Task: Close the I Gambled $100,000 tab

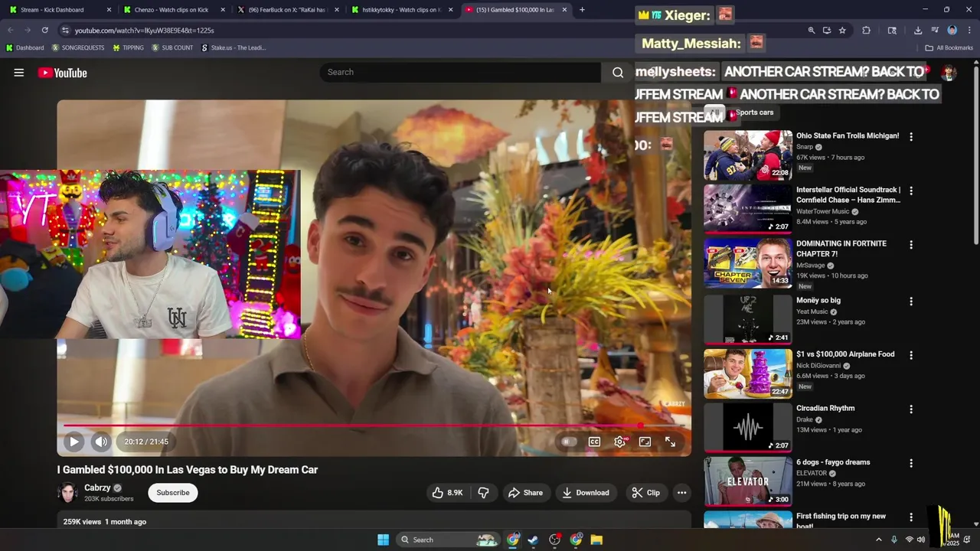Action: [x=564, y=10]
